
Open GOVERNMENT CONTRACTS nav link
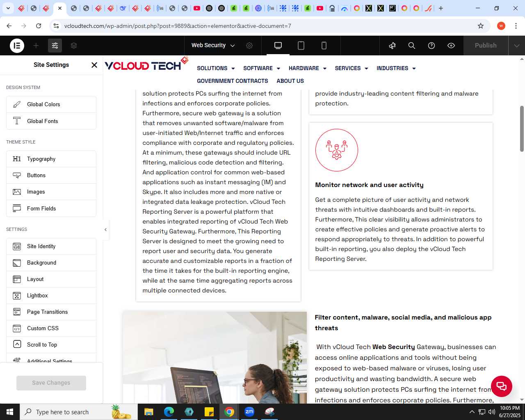coord(233,81)
